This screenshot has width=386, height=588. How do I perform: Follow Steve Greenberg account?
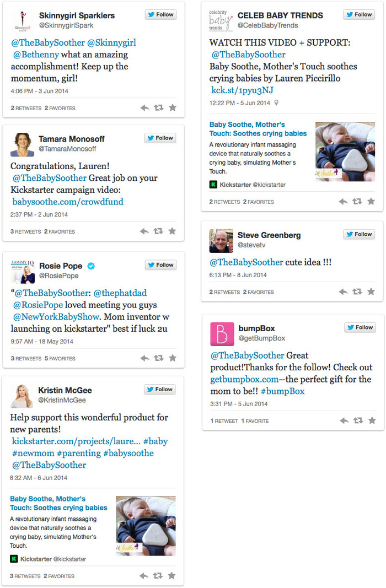click(x=359, y=234)
